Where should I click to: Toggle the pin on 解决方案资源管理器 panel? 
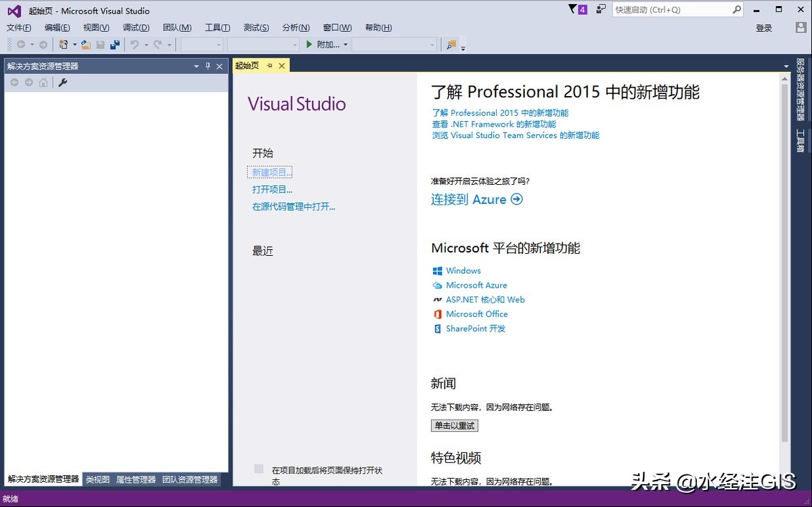point(208,66)
